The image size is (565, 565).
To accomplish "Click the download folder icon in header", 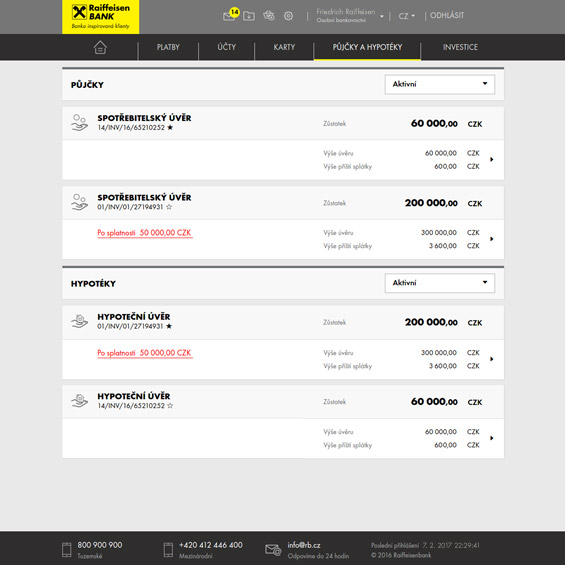I will [249, 16].
